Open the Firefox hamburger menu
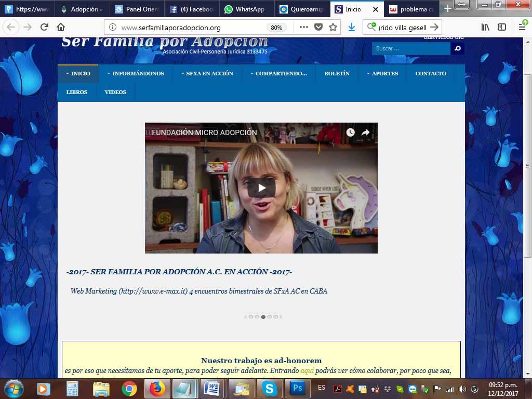Viewport: 532px width, 399px height. pyautogui.click(x=522, y=27)
